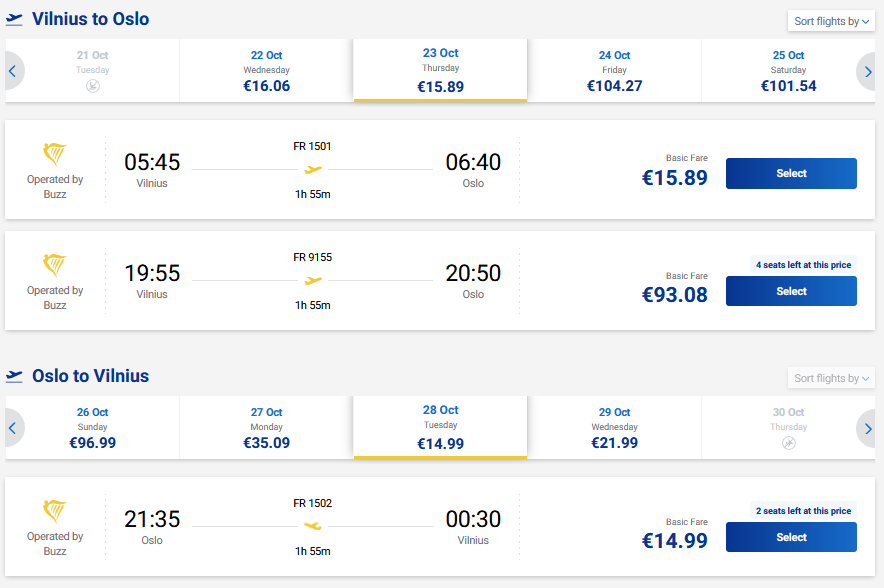Click previous dates arrow for Oslo to Vilnius
The height and width of the screenshot is (588, 884).
tap(13, 428)
